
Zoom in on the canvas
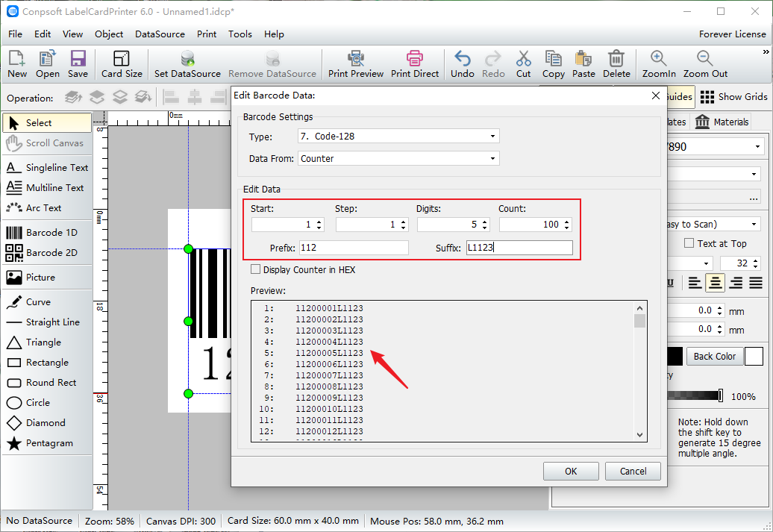(659, 64)
